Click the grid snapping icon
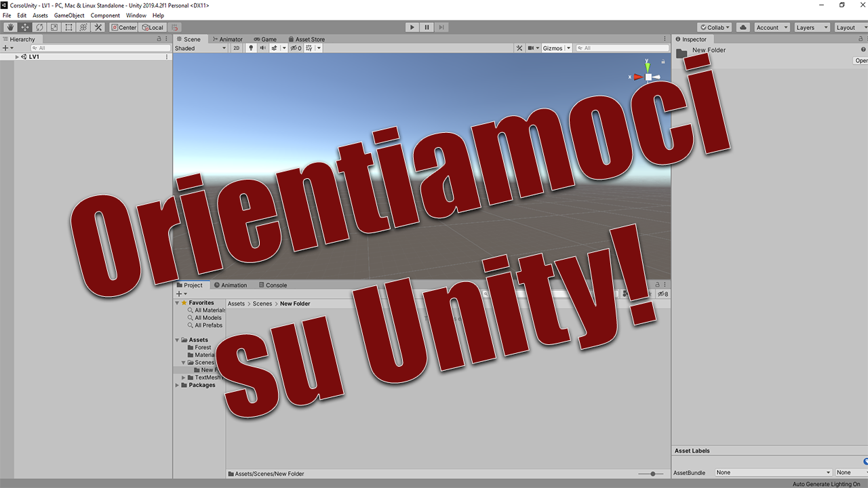The image size is (868, 488). tap(175, 27)
